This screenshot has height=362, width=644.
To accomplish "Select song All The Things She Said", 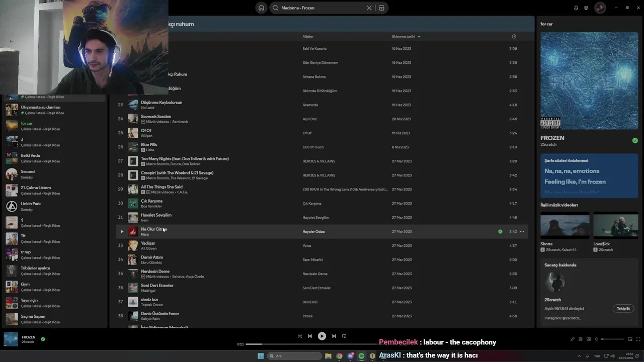I will point(162,187).
